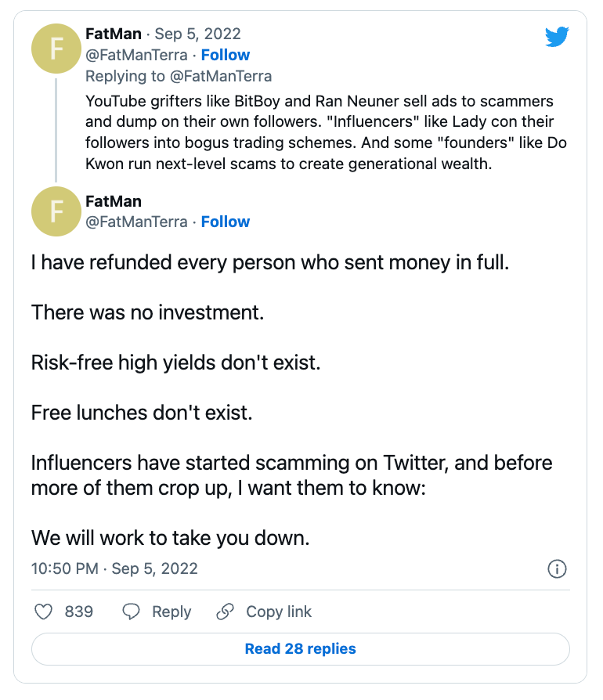The height and width of the screenshot is (700, 603).
Task: Click the @FatManTerra handle in main tweet
Action: (x=136, y=222)
